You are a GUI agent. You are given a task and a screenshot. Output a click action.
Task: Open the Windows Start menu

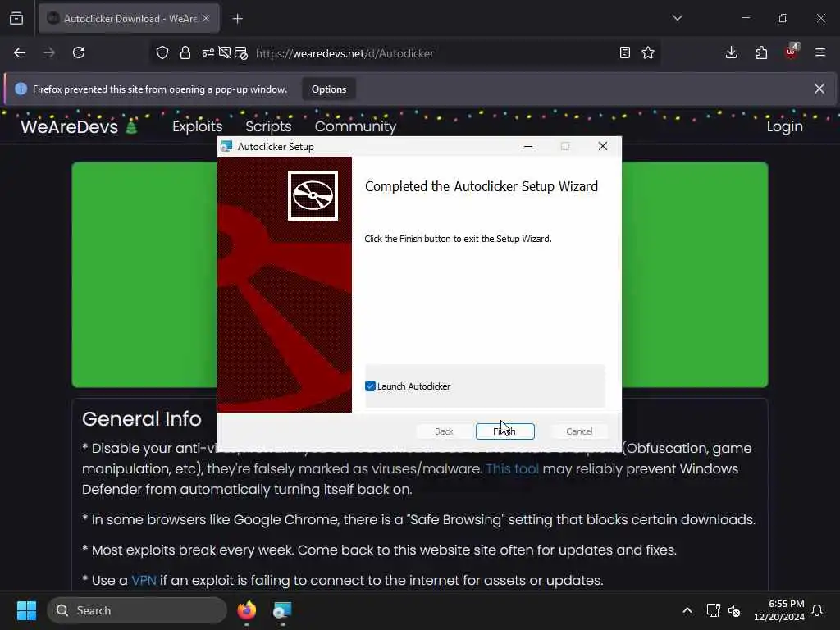[x=26, y=610]
